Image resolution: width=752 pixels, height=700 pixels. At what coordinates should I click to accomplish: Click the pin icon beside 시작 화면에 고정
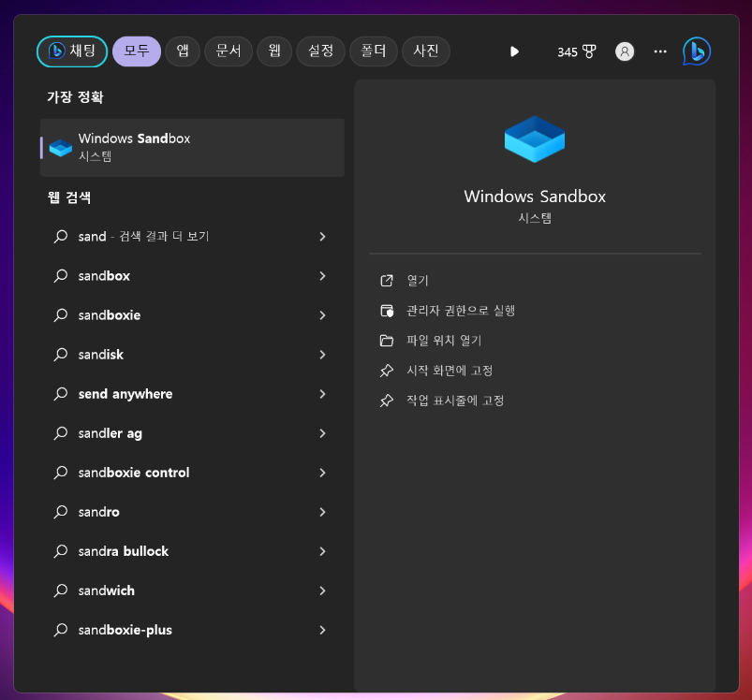(387, 371)
